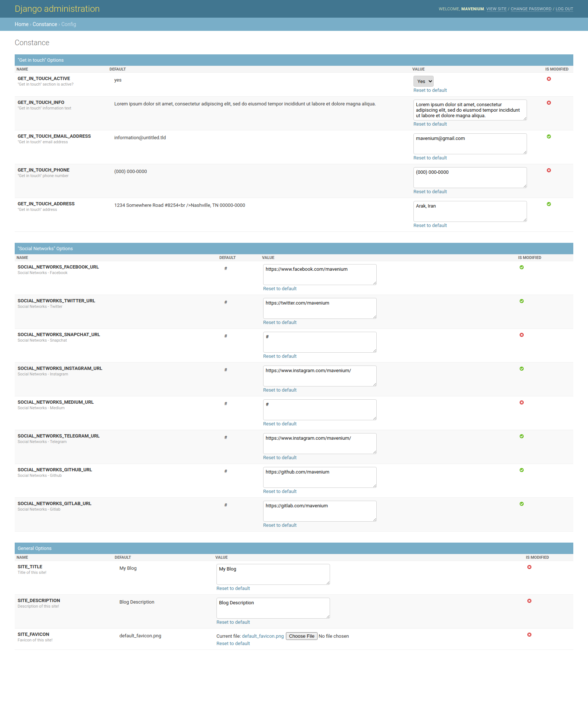Focus address field containing Arak, Iran
This screenshot has height=709, width=588.
(470, 211)
